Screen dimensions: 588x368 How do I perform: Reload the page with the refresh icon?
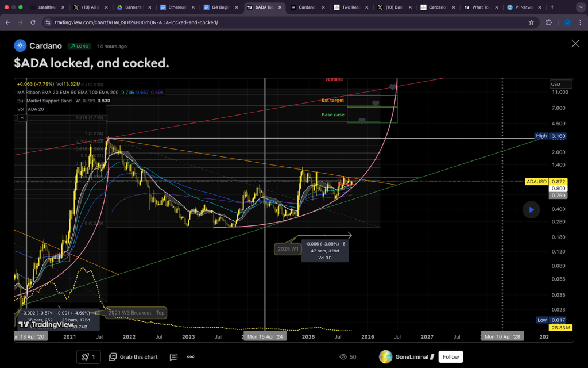pos(33,22)
